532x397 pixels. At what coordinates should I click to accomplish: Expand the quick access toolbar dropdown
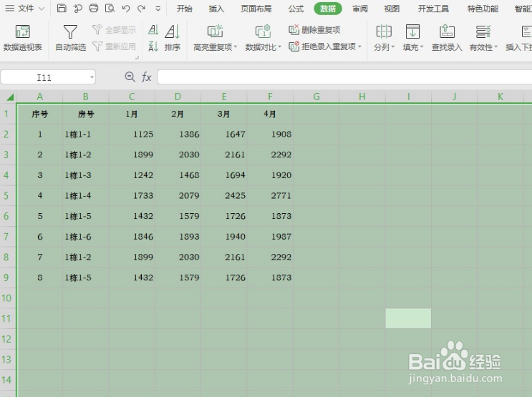point(158,9)
